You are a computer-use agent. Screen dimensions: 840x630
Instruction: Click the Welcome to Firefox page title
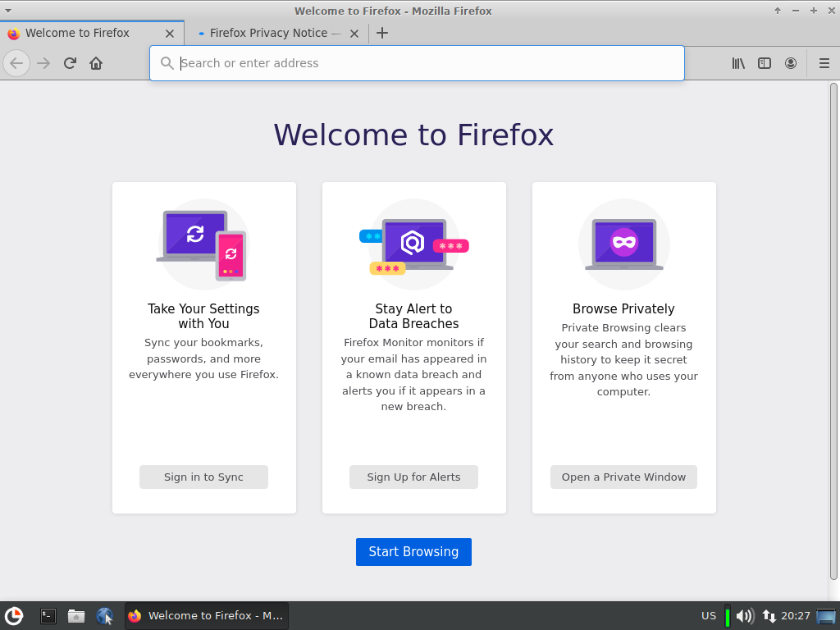point(413,135)
